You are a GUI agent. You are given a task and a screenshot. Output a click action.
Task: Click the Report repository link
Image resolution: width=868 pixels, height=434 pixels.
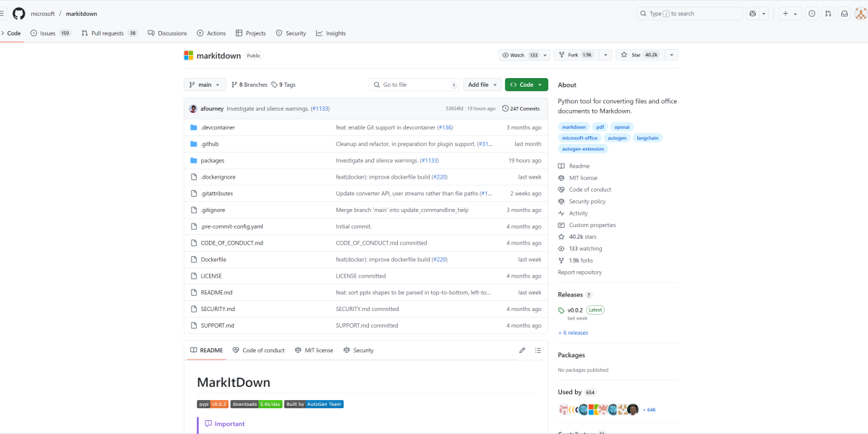click(x=580, y=273)
